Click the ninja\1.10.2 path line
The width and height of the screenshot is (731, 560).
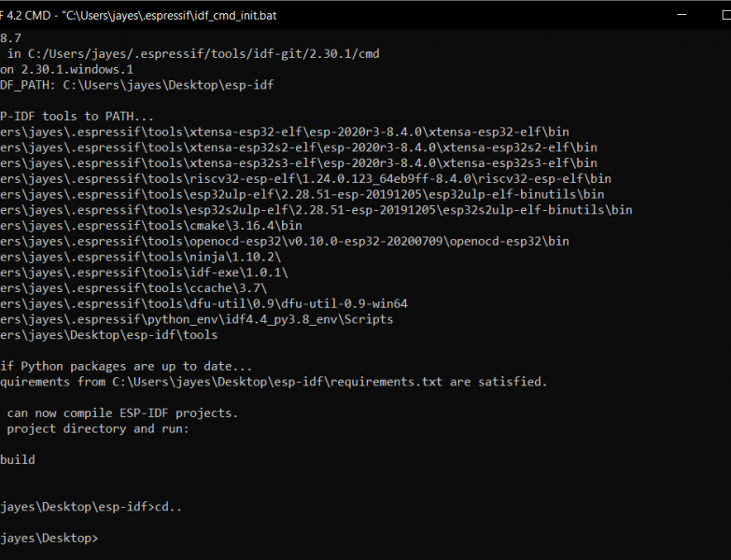tap(141, 257)
